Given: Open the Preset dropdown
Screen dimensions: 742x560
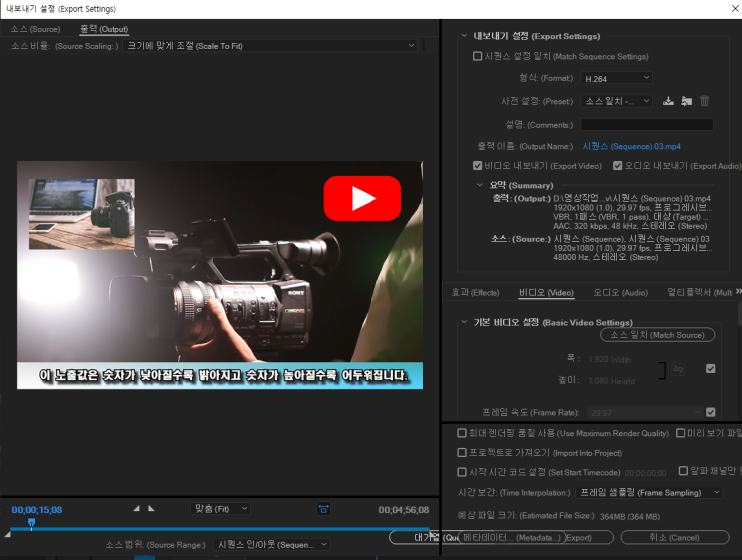Looking at the screenshot, I should click(616, 101).
